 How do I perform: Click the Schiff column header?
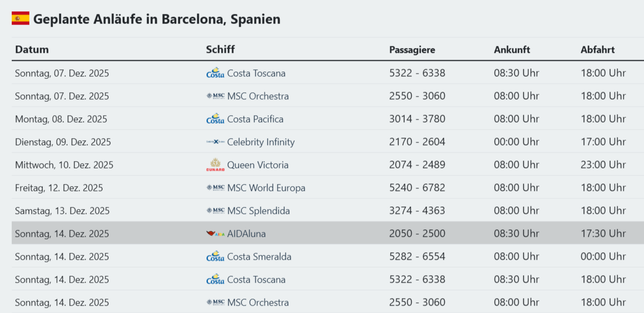pyautogui.click(x=220, y=50)
